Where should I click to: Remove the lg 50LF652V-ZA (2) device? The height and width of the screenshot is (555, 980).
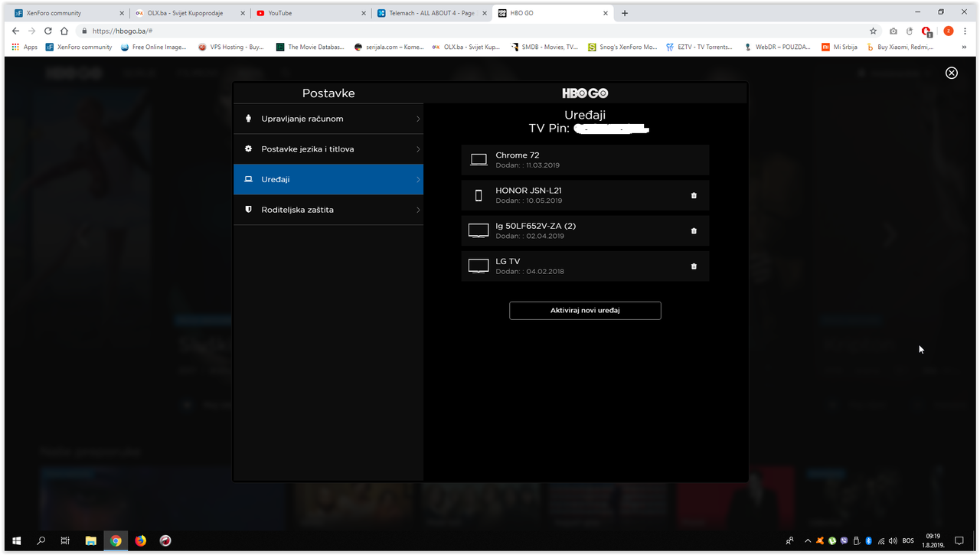point(694,230)
